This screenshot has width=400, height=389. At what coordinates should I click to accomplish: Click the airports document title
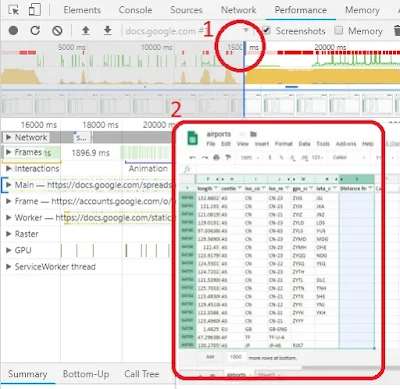point(219,134)
